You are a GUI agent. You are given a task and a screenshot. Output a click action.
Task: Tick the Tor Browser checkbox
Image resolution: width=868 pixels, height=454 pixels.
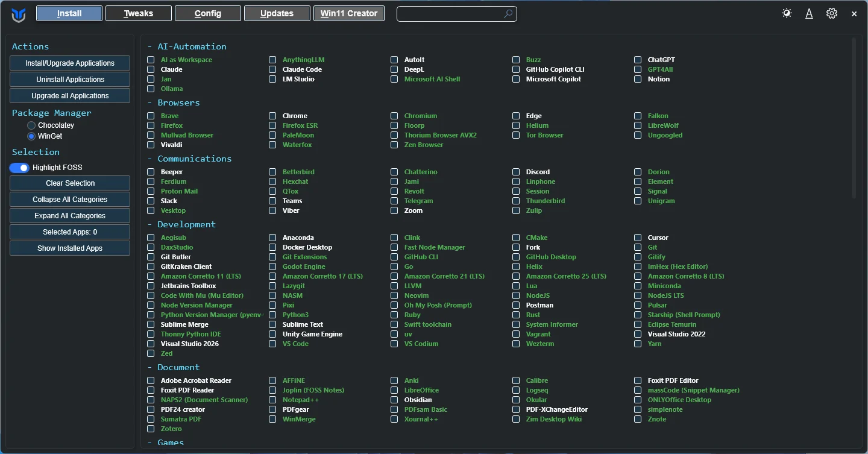[516, 135]
